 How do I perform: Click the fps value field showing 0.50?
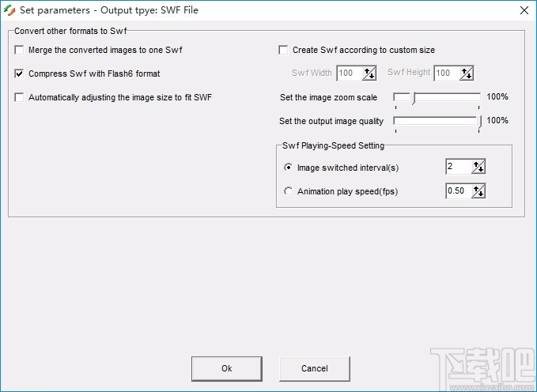pos(459,190)
